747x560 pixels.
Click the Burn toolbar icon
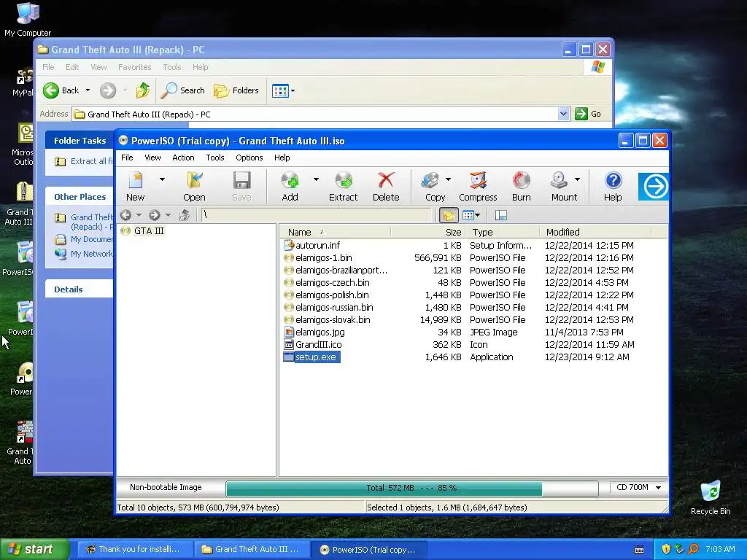(521, 186)
